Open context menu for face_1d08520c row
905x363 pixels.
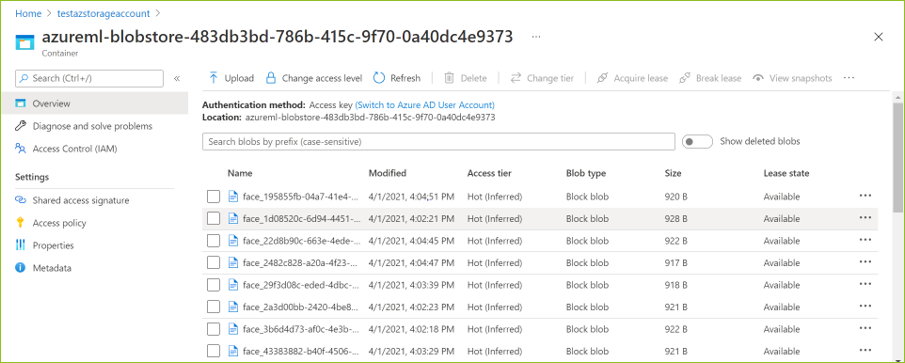(x=865, y=218)
